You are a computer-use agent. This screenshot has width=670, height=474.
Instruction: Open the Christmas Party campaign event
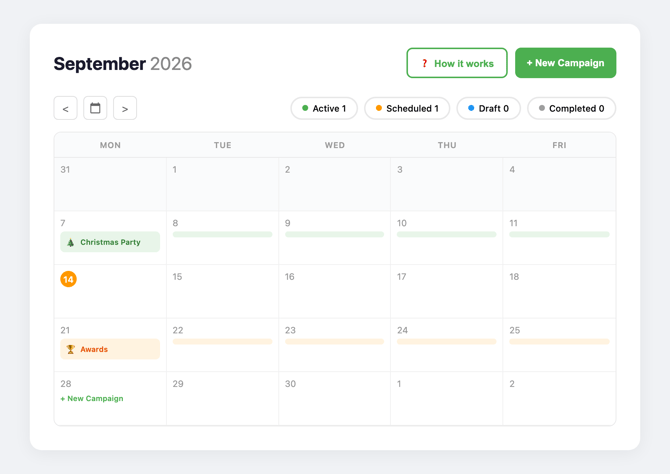click(110, 242)
